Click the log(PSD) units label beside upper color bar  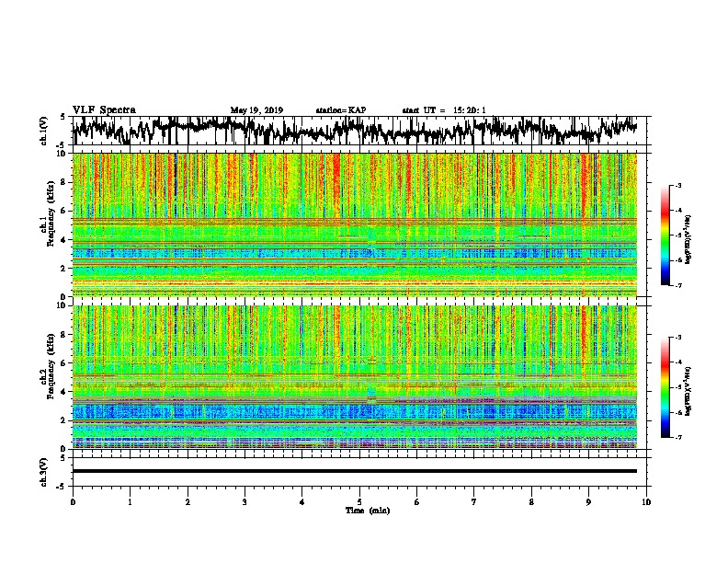coord(688,240)
